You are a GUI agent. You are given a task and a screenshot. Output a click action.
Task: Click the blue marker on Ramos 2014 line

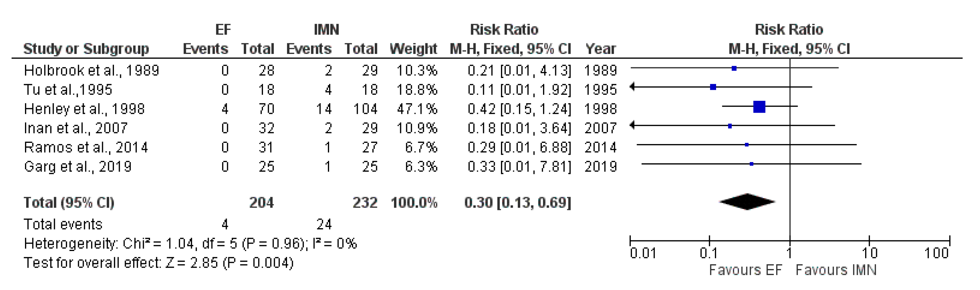point(747,145)
